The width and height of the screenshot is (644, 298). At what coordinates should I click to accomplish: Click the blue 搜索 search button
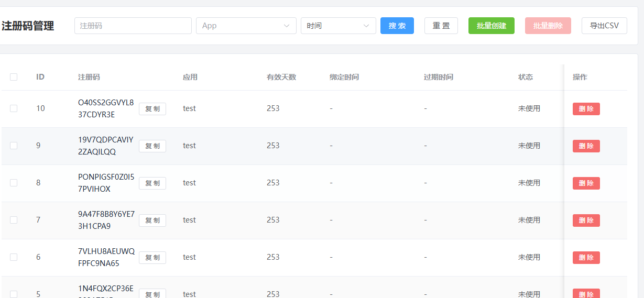397,26
